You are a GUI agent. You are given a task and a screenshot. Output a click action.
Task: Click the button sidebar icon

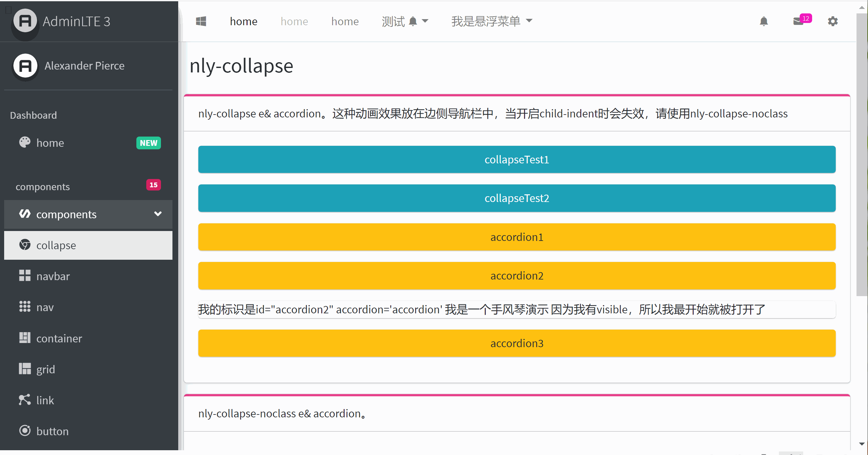coord(25,431)
